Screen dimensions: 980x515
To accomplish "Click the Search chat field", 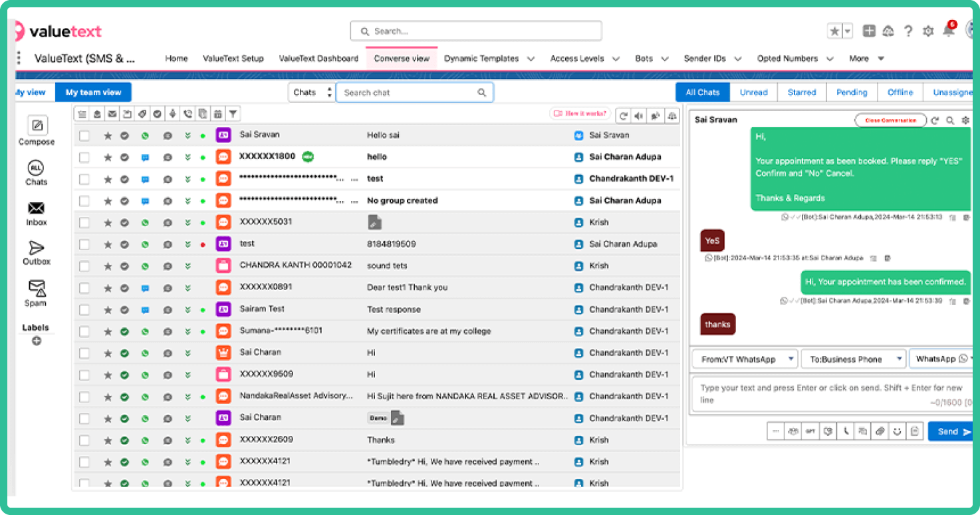I will (414, 92).
